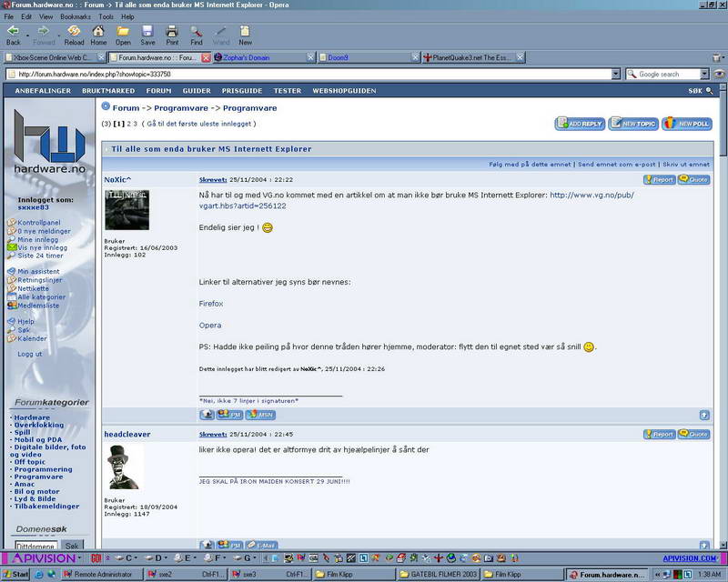Open NoXic^ profile icon below post
Image resolution: width=728 pixels, height=582 pixels.
pos(207,415)
